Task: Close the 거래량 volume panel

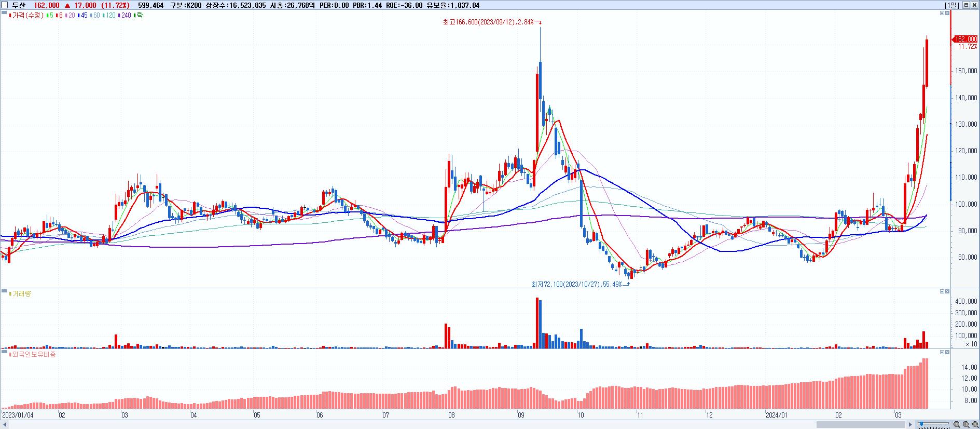Action: pyautogui.click(x=947, y=291)
